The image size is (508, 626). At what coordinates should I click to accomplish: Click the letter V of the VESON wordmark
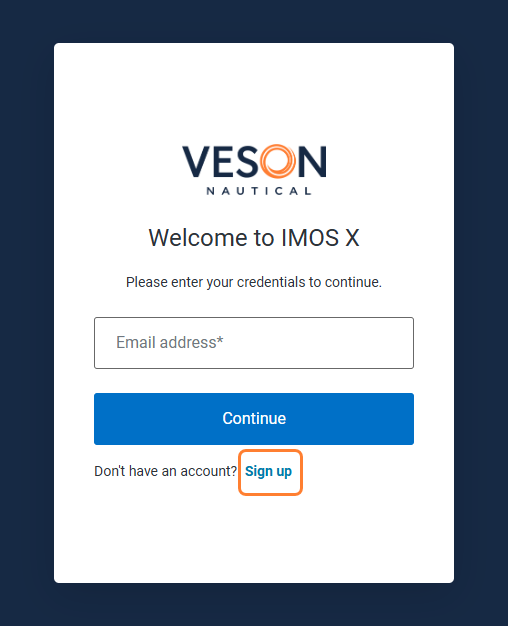click(196, 161)
